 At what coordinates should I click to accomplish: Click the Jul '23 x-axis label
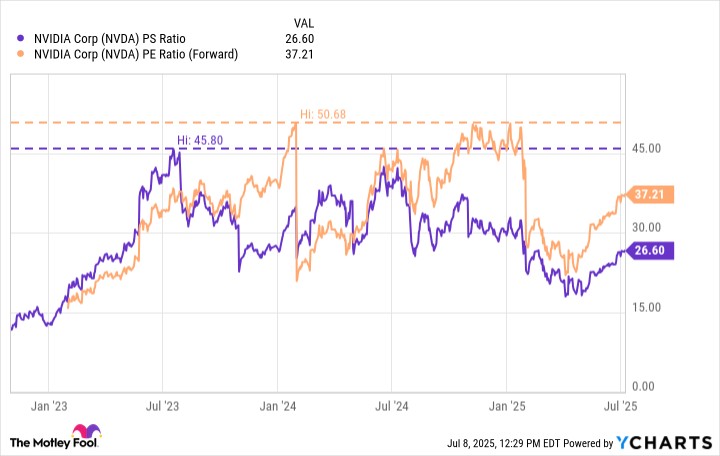point(163,406)
